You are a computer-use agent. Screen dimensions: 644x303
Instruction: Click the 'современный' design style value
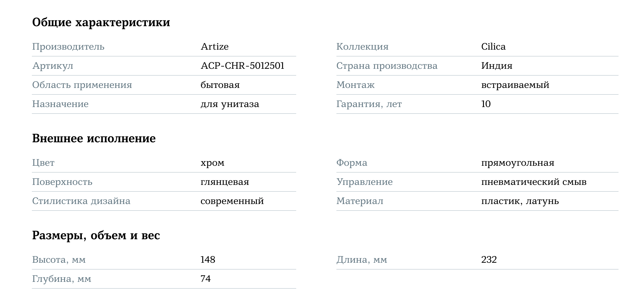point(232,201)
